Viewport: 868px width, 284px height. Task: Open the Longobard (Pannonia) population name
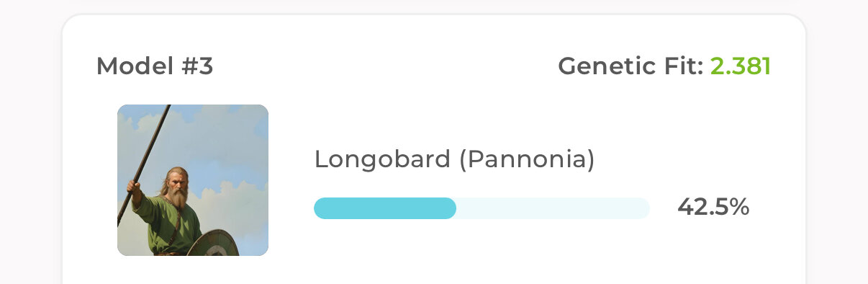(454, 159)
